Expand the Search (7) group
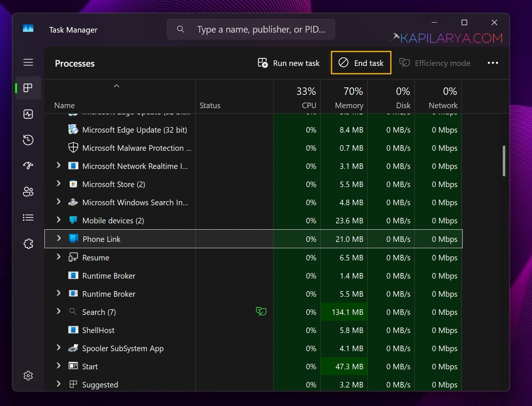 click(58, 311)
